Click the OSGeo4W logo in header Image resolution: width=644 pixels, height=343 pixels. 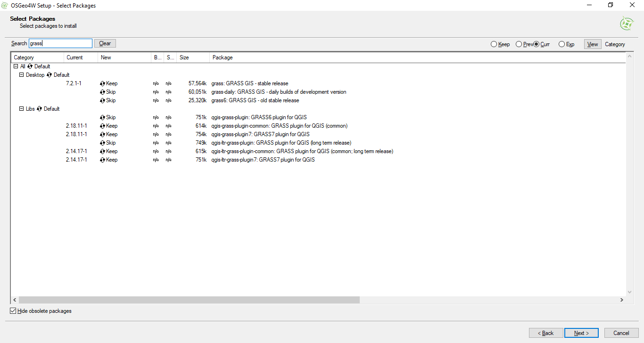pyautogui.click(x=627, y=23)
